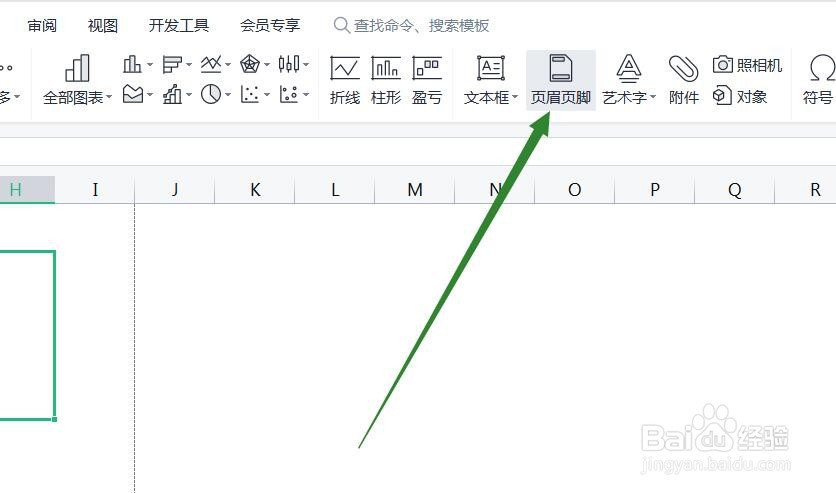
Task: Expand radar chart dropdown arrow
Action: tap(267, 65)
